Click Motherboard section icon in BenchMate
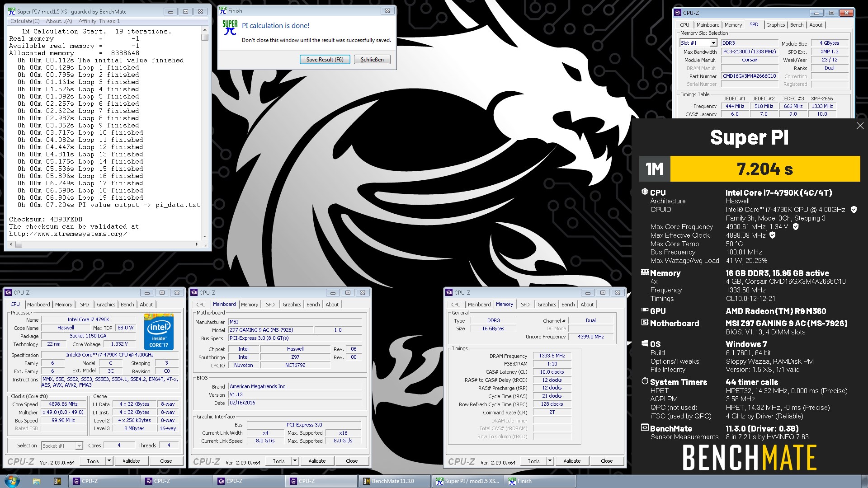The image size is (868, 488). coord(645,323)
